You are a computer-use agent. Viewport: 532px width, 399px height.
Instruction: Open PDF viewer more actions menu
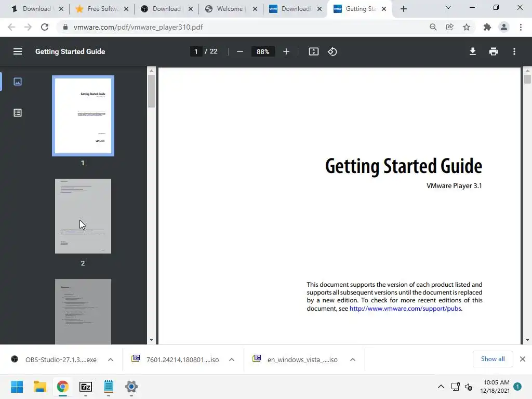(514, 51)
